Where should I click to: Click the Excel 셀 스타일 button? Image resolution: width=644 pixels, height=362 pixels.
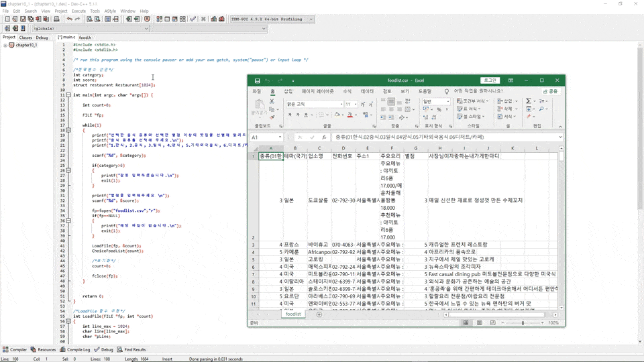471,117
